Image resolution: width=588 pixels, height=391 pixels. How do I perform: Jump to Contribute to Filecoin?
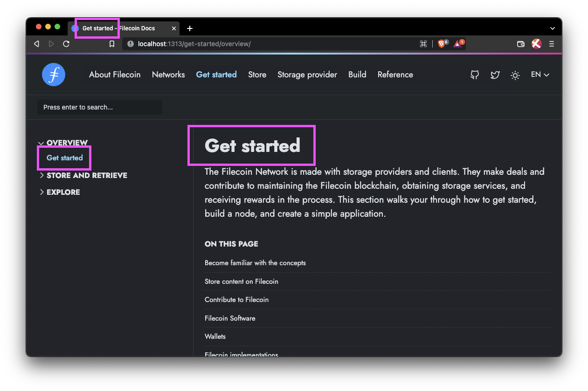[236, 300]
